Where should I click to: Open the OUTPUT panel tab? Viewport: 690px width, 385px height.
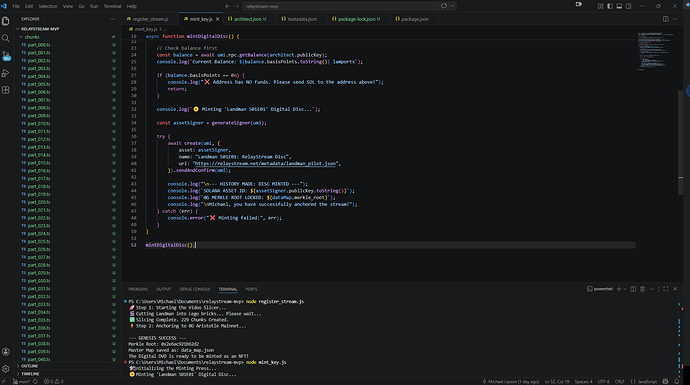point(163,289)
